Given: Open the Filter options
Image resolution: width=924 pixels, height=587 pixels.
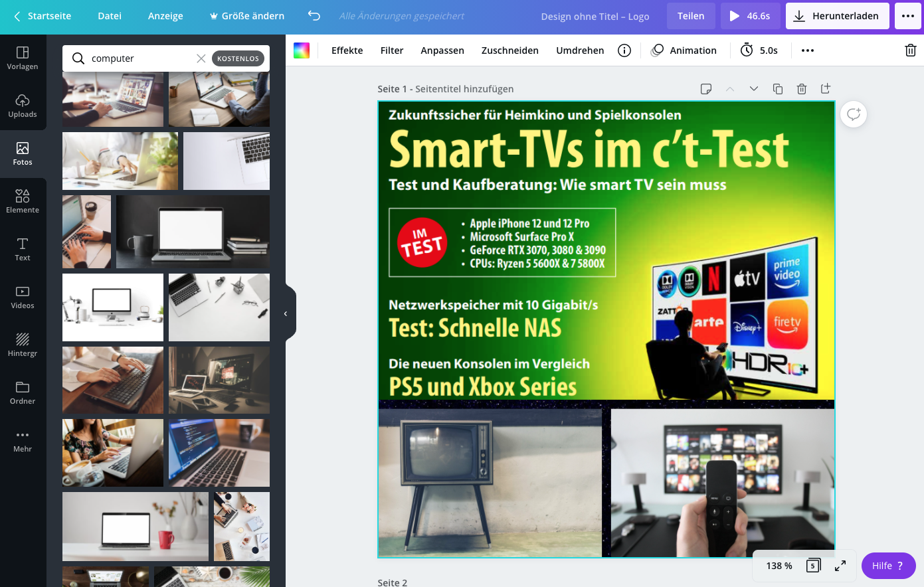Looking at the screenshot, I should click(392, 50).
